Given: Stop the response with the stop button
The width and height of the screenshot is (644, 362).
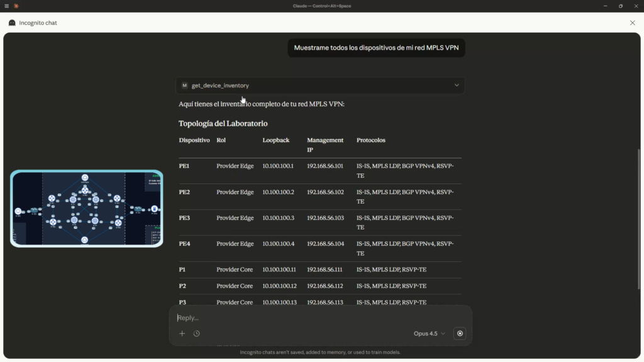Looking at the screenshot, I should coord(460,334).
